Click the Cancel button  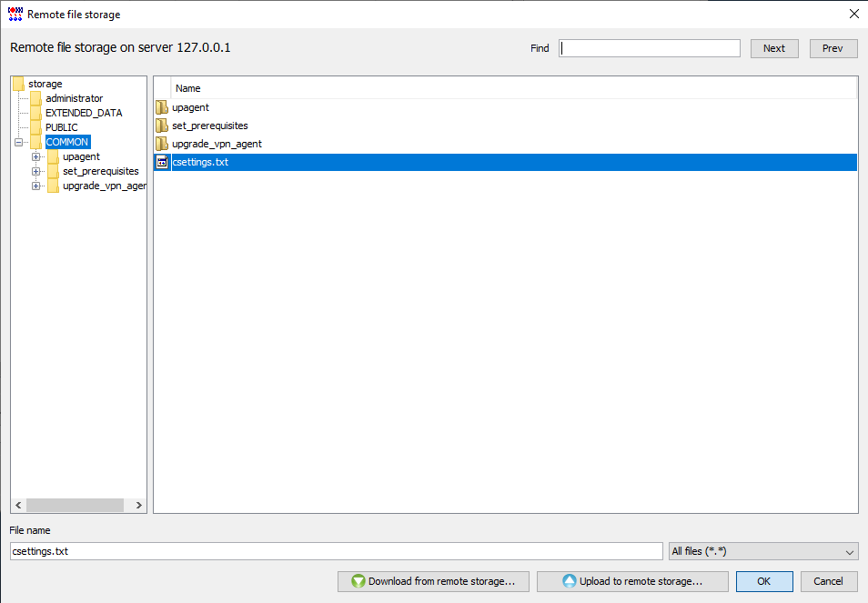coord(829,581)
